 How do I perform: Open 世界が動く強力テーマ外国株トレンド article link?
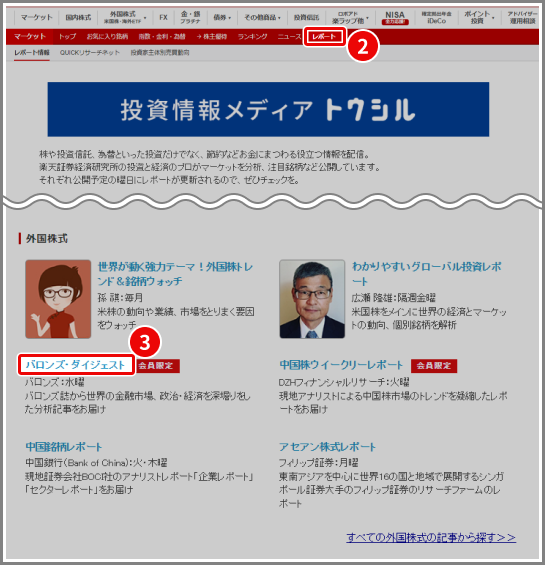pos(176,274)
